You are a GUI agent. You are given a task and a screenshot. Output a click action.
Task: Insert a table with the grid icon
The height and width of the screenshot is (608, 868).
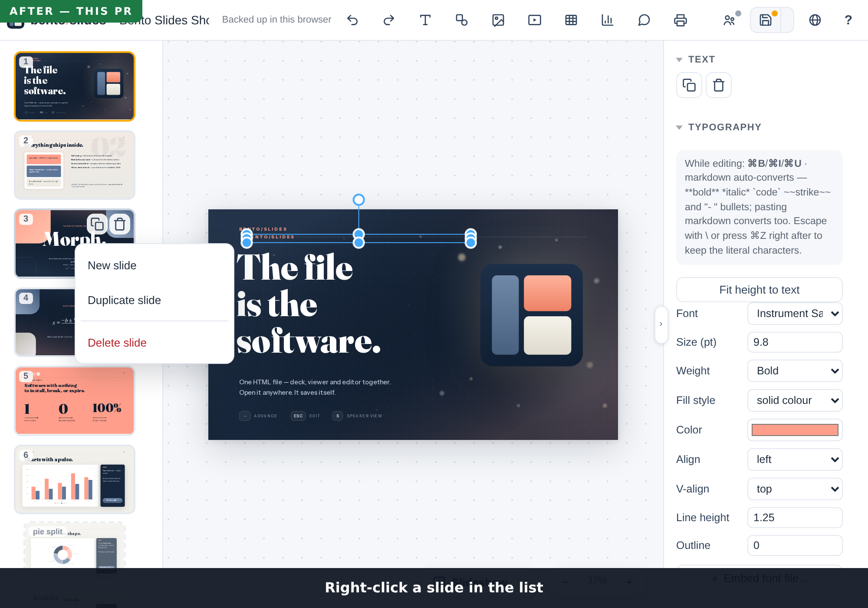click(x=571, y=20)
